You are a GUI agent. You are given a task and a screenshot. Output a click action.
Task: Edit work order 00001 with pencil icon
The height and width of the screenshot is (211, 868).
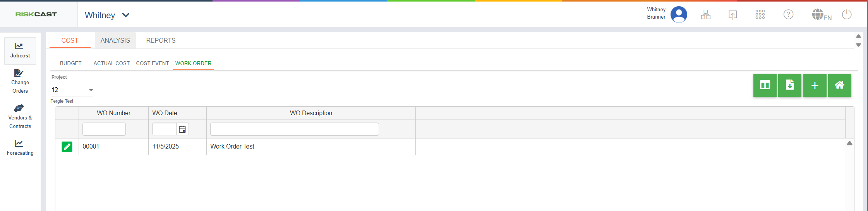point(67,147)
